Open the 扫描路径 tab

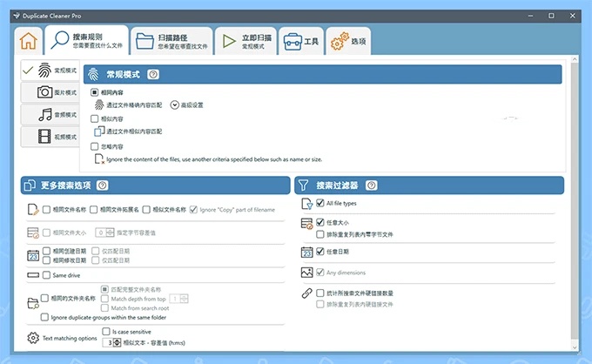tap(172, 41)
